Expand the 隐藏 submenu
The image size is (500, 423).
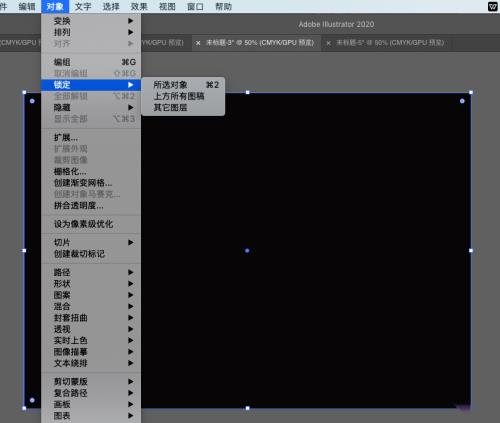click(x=91, y=107)
